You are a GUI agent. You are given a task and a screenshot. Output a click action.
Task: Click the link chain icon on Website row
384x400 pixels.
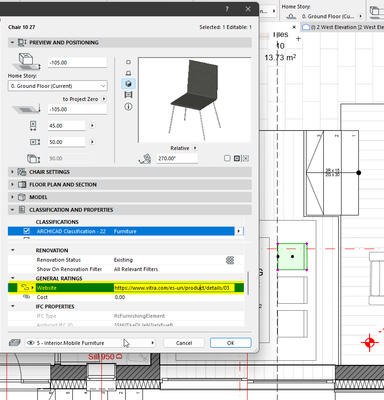(x=25, y=288)
